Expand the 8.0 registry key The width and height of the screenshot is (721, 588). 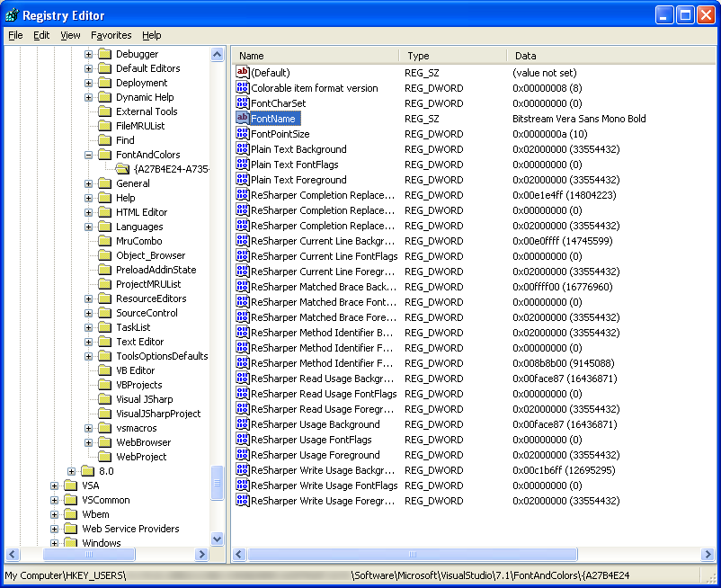[x=71, y=471]
